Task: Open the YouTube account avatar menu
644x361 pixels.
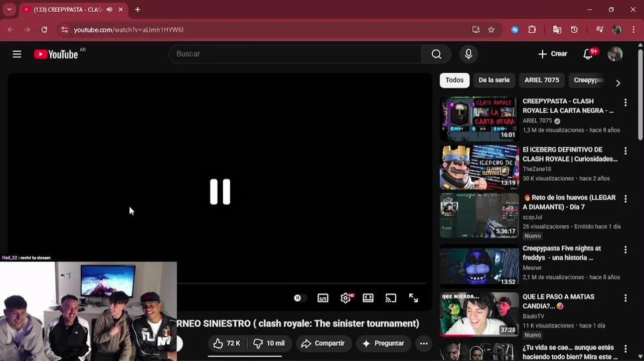Action: click(615, 54)
